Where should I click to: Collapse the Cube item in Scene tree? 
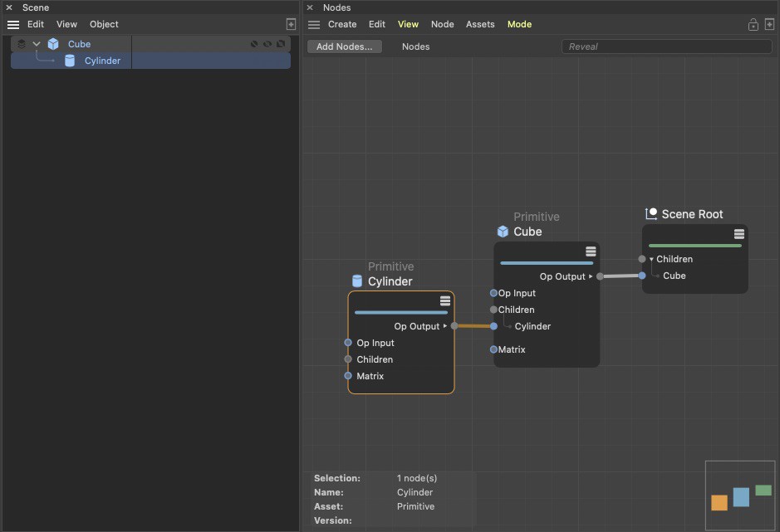pos(37,44)
